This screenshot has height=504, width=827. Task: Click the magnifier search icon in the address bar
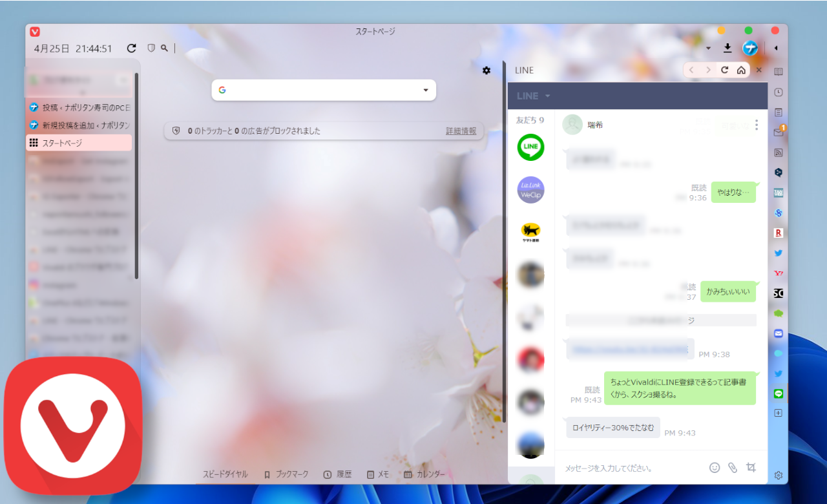coord(165,48)
